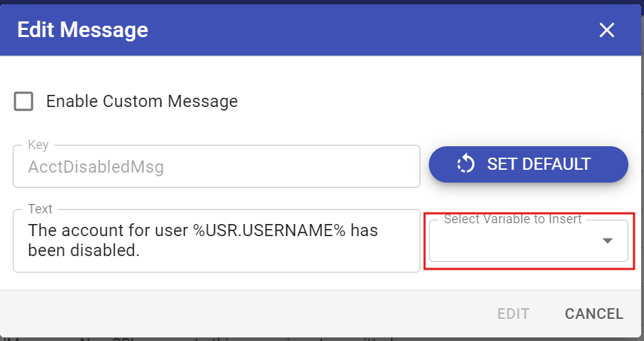
Task: Click the EDIT button in the footer
Action: click(513, 314)
